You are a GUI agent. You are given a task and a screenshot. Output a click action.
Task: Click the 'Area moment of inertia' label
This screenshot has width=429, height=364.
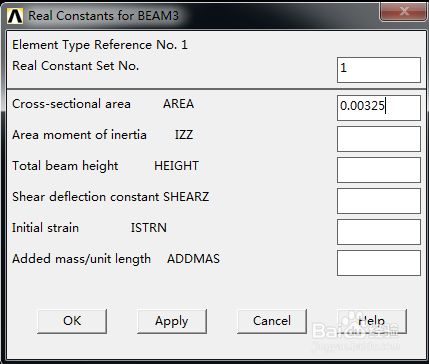[79, 135]
